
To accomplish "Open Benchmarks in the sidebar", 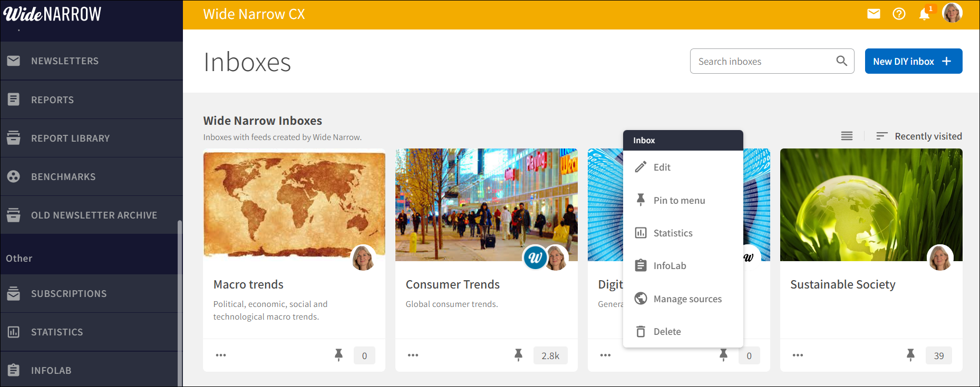I will coord(91,176).
